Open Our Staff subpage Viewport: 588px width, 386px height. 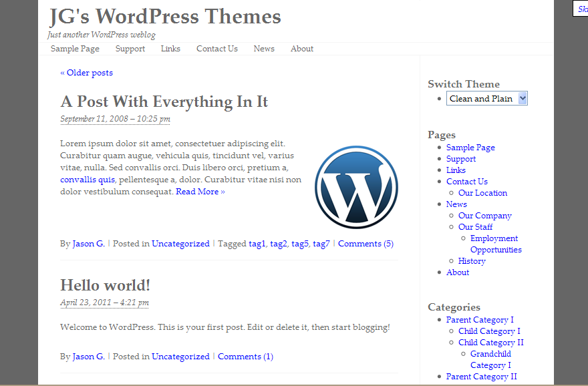pos(475,227)
